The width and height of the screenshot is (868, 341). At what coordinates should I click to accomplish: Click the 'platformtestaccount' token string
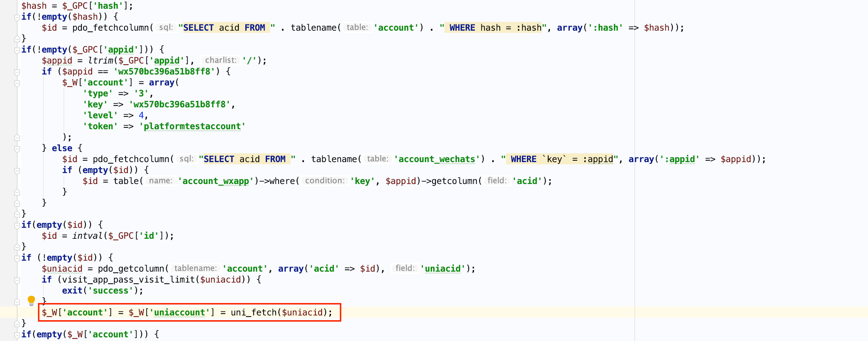coord(192,126)
